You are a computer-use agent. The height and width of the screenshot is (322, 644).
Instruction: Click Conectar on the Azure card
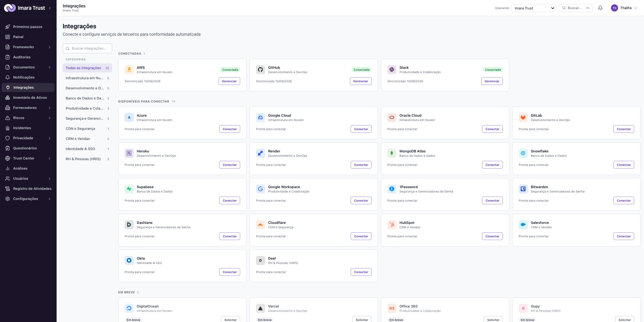click(230, 129)
